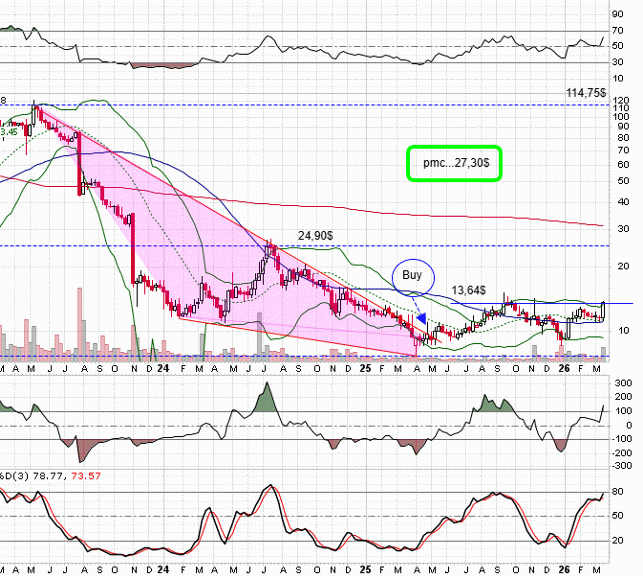This screenshot has height=576, width=643.
Task: Click the 300 tick on CCI axis
Action: coord(622,383)
